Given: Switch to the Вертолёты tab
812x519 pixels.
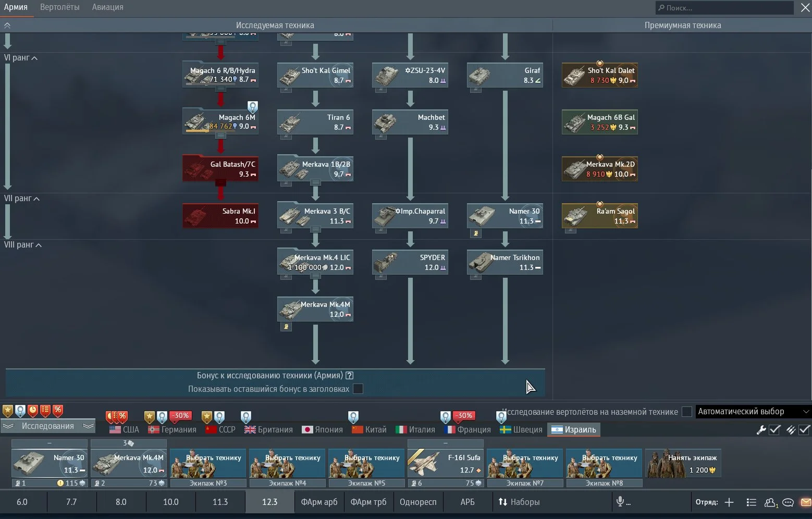Looking at the screenshot, I should 59,7.
